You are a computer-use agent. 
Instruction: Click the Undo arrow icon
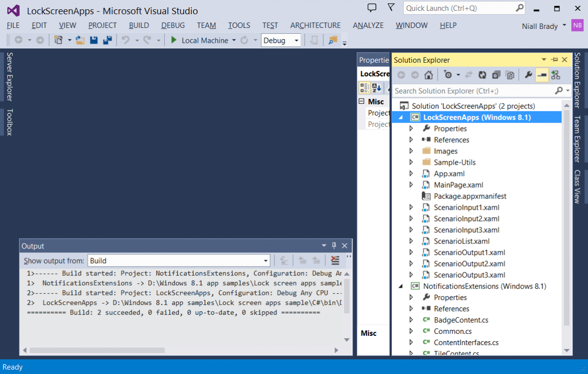point(125,40)
